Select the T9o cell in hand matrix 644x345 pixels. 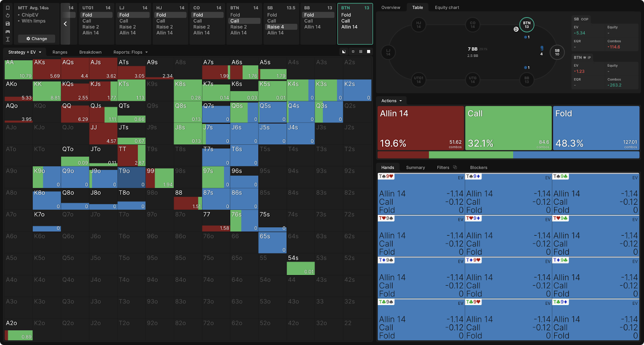click(131, 177)
